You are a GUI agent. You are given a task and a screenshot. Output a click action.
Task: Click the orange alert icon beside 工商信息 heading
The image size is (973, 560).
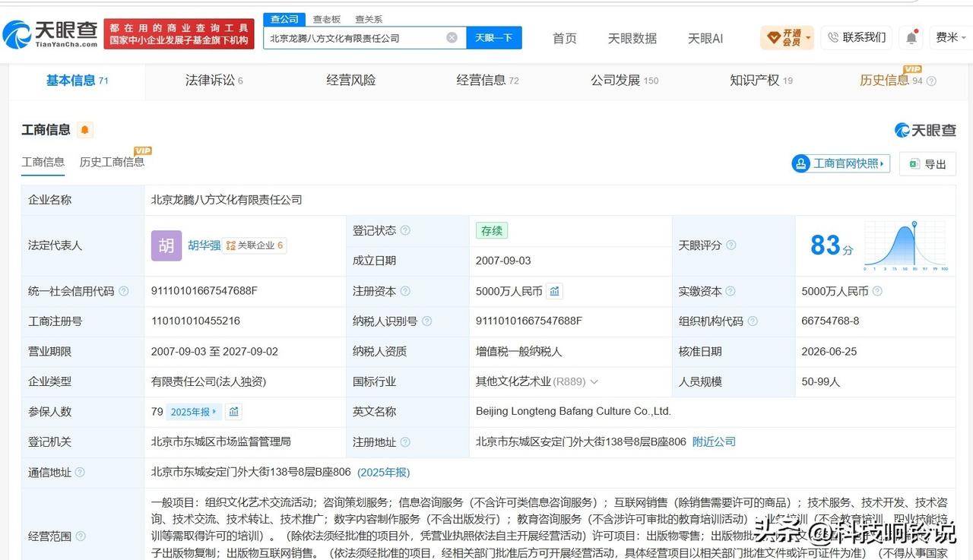click(84, 130)
